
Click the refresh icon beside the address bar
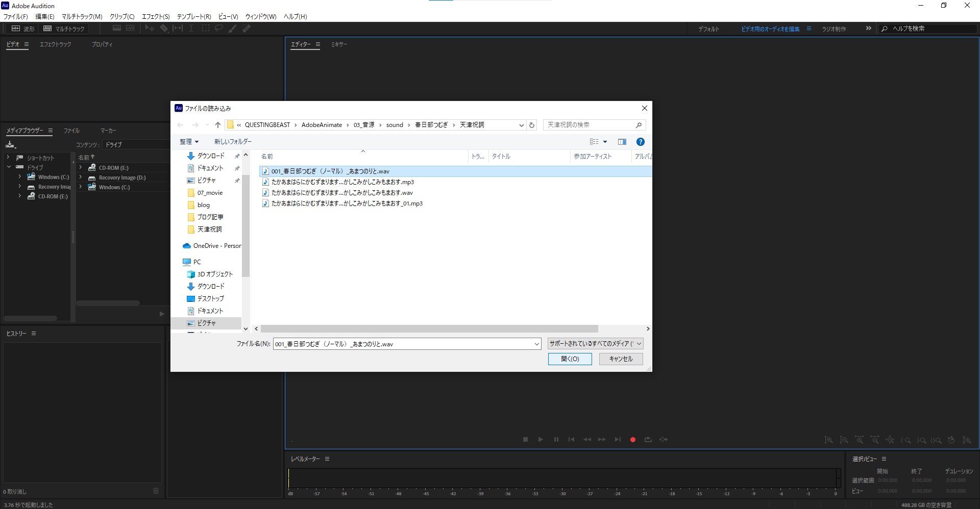(x=532, y=125)
